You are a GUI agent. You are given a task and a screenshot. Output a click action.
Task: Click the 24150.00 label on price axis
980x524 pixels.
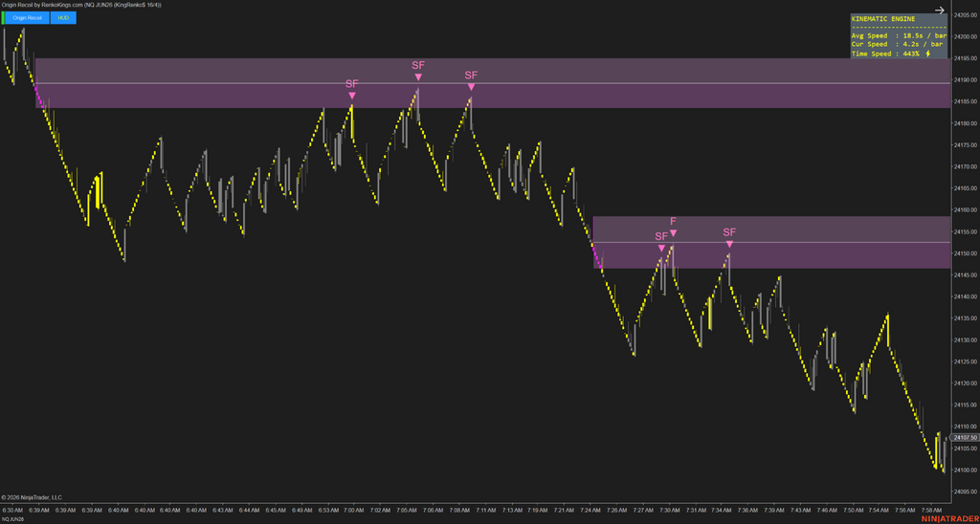coord(965,253)
